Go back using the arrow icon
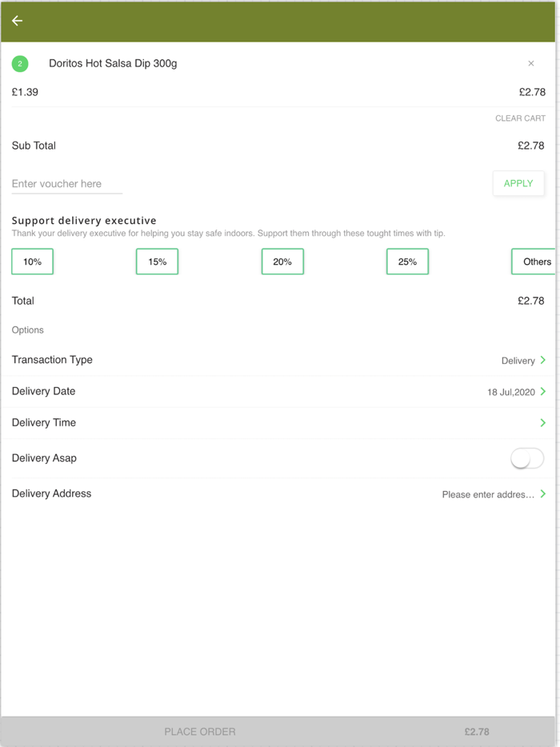The height and width of the screenshot is (747, 560). [x=17, y=21]
